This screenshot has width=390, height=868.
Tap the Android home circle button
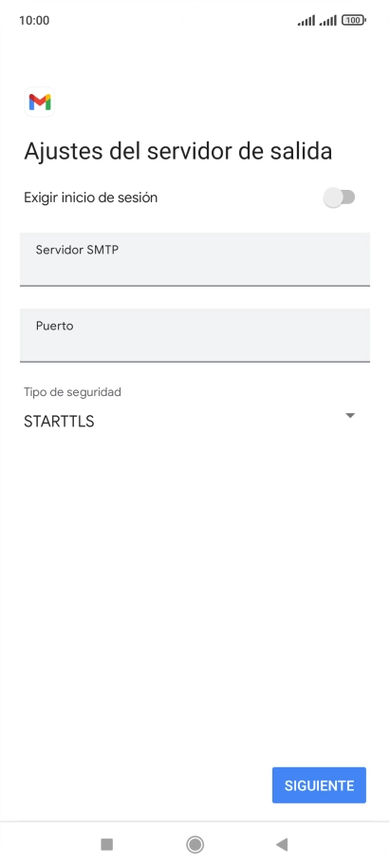point(195,844)
